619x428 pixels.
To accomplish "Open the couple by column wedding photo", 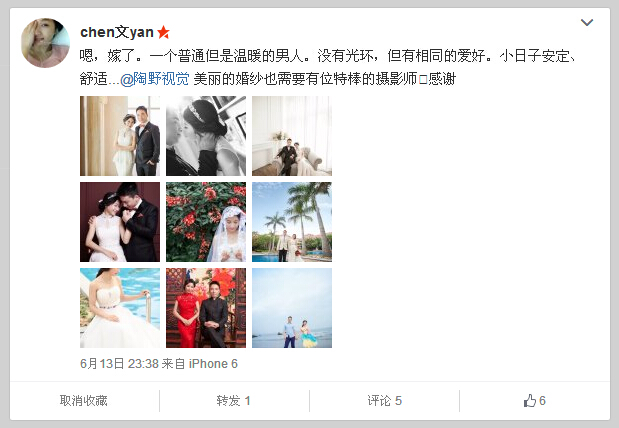I will 120,136.
